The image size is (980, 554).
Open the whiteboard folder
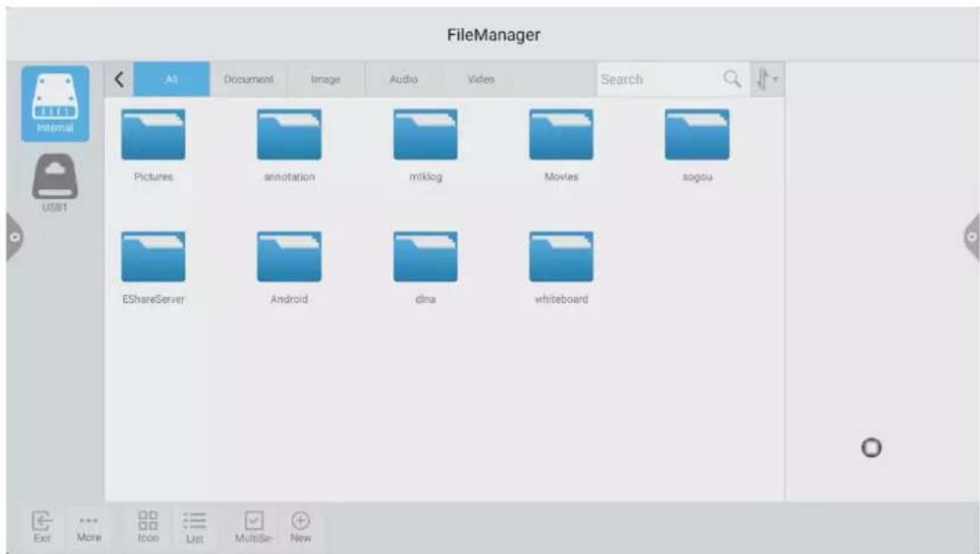click(x=561, y=256)
